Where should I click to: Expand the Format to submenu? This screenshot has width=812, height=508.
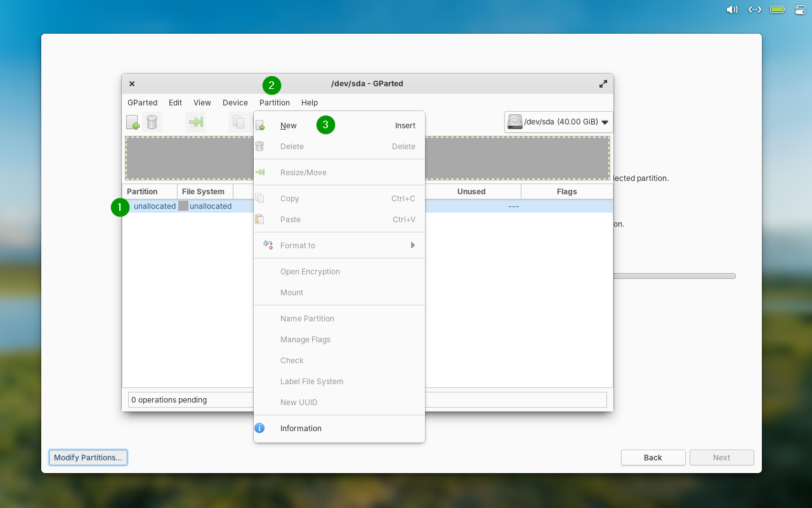339,246
